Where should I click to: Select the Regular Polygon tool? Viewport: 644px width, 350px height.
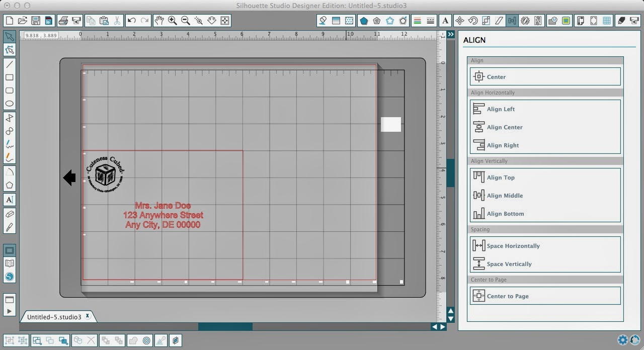click(x=9, y=185)
